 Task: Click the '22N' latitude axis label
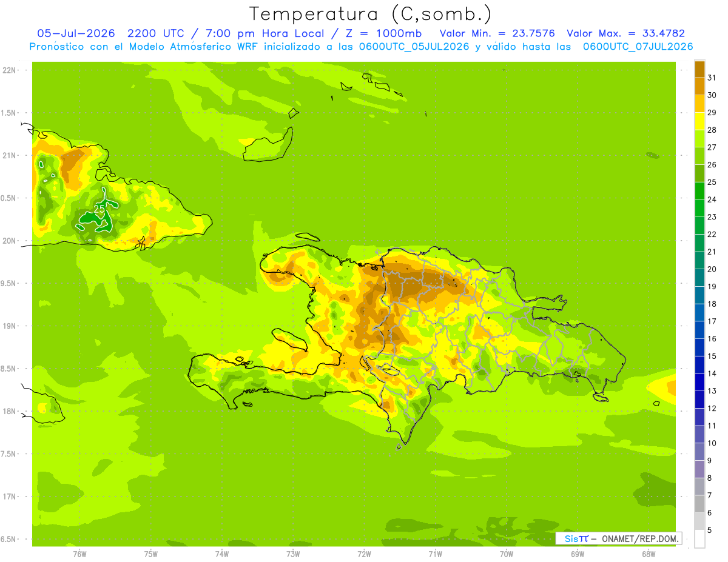point(8,70)
